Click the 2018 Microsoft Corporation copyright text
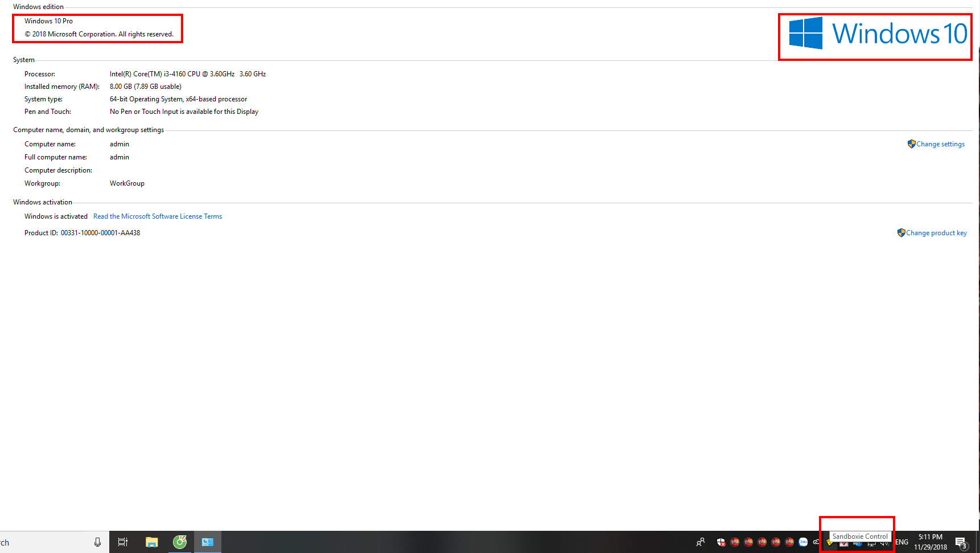Image resolution: width=980 pixels, height=553 pixels. point(99,34)
